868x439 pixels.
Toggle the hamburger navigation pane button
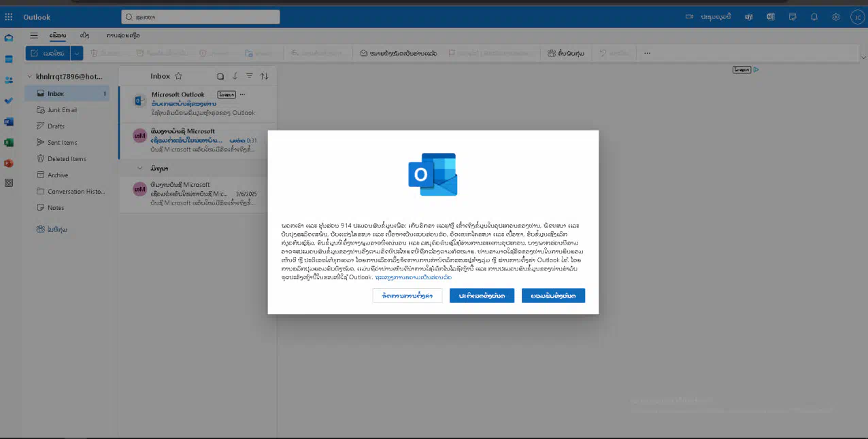tap(34, 35)
